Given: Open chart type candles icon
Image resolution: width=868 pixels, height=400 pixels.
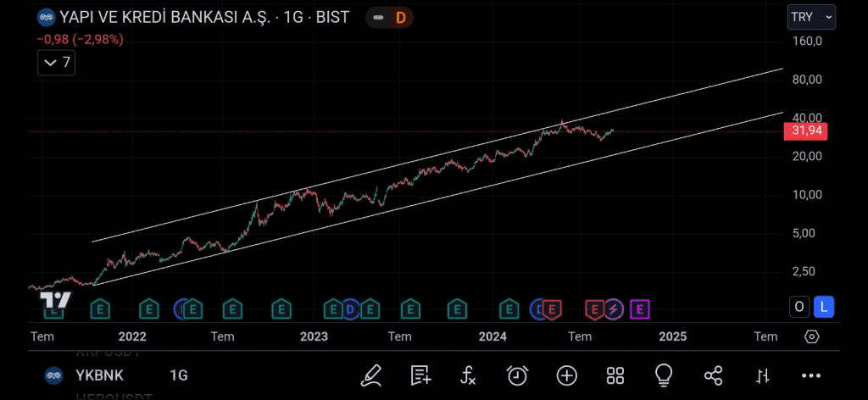Looking at the screenshot, I should (x=763, y=375).
